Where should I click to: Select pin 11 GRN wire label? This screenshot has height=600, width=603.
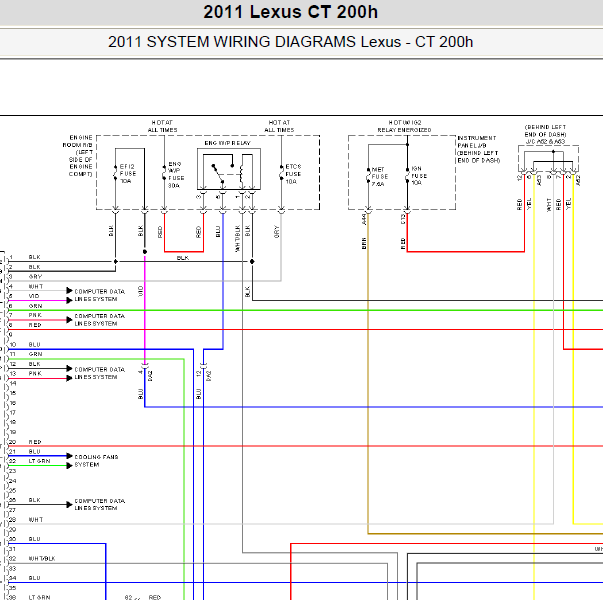pos(35,354)
